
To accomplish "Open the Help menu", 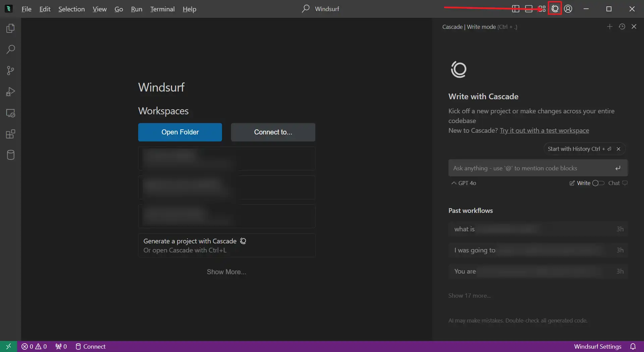I will (190, 9).
